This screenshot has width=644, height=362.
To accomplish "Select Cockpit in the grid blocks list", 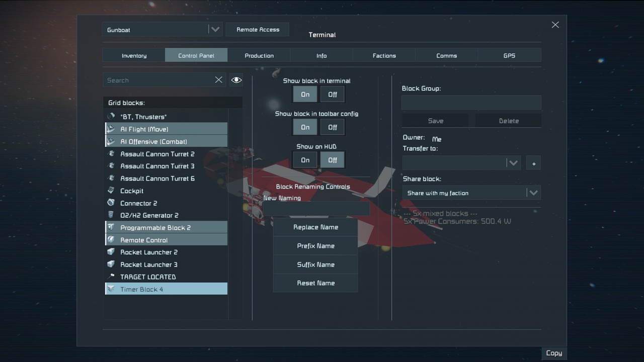I will [166, 191].
